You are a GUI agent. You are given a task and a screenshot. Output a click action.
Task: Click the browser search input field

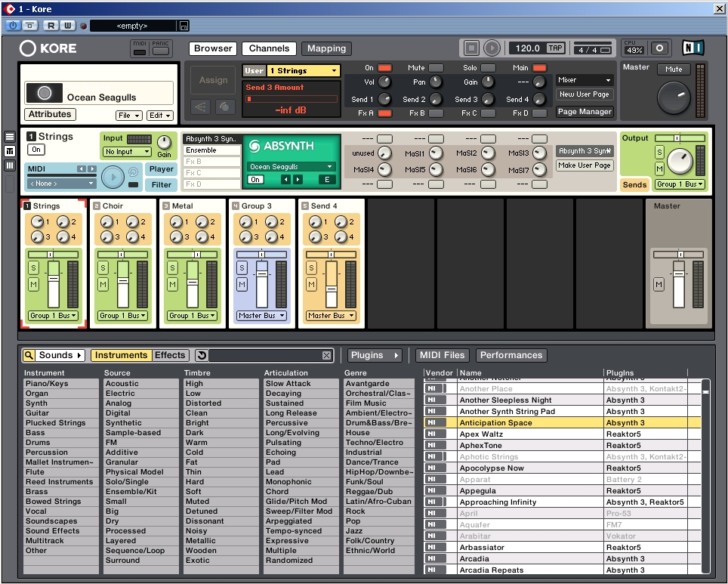[x=265, y=355]
